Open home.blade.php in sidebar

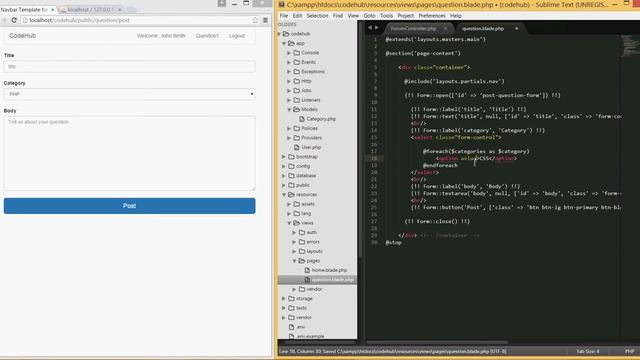329,270
